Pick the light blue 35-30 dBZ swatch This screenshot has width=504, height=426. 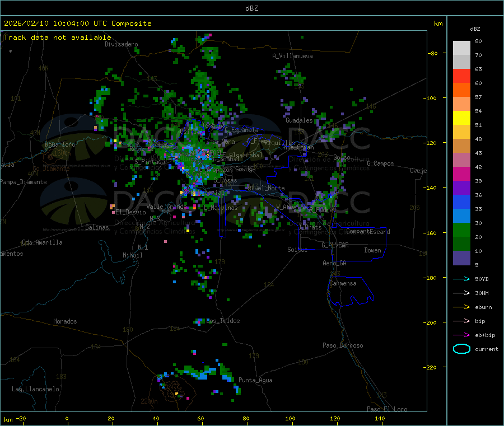point(461,216)
